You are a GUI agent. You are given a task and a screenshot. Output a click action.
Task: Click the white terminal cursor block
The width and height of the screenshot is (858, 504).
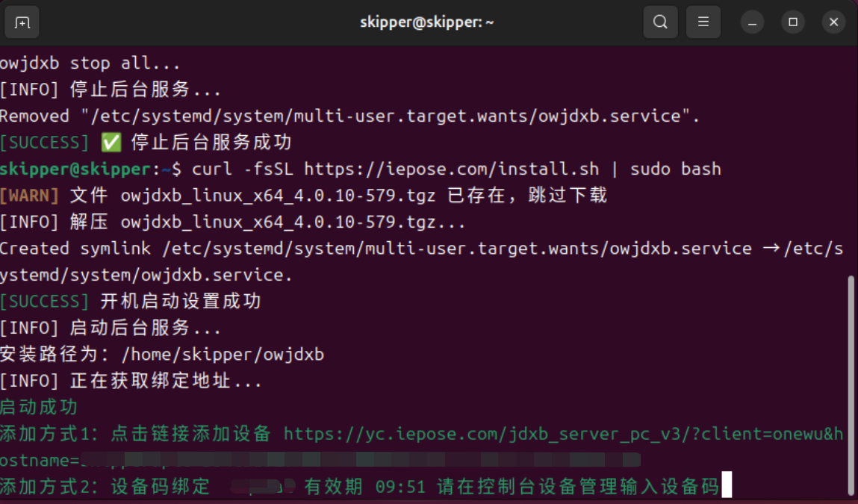727,487
